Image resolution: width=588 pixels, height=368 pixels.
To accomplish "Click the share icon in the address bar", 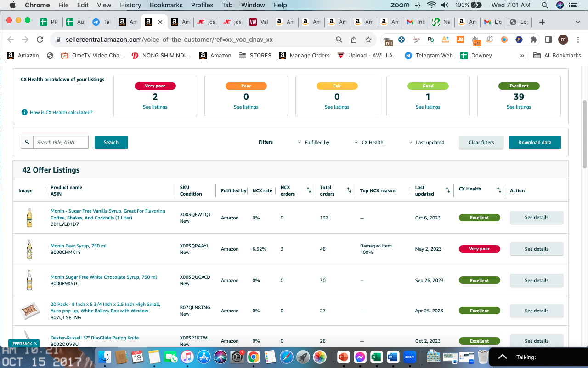I will coord(354,40).
